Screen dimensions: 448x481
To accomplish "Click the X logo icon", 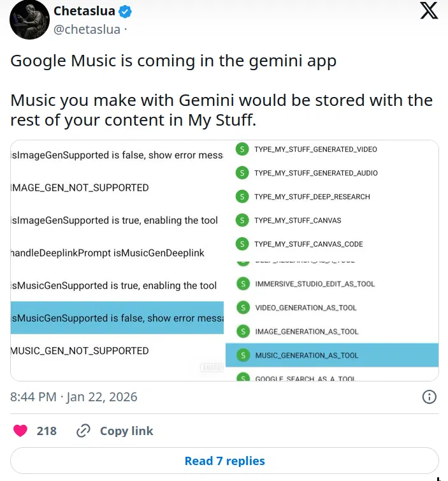I will (x=429, y=11).
